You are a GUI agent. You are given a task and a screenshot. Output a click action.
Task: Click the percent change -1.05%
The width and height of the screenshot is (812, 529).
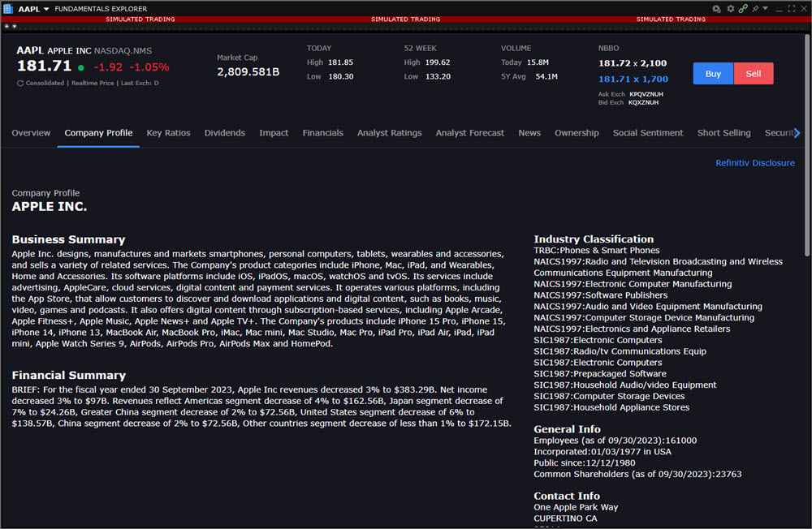(149, 67)
